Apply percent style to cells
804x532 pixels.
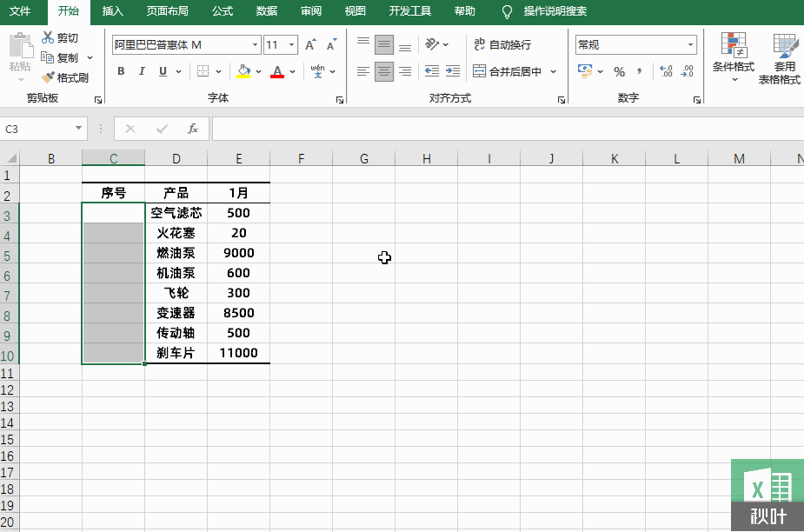(620, 71)
